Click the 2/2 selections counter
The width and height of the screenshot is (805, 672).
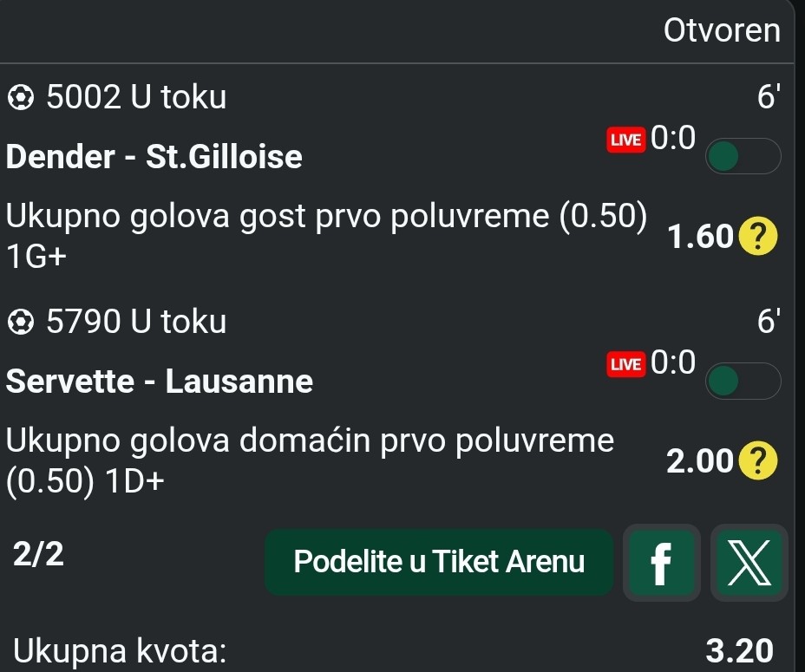point(39,555)
